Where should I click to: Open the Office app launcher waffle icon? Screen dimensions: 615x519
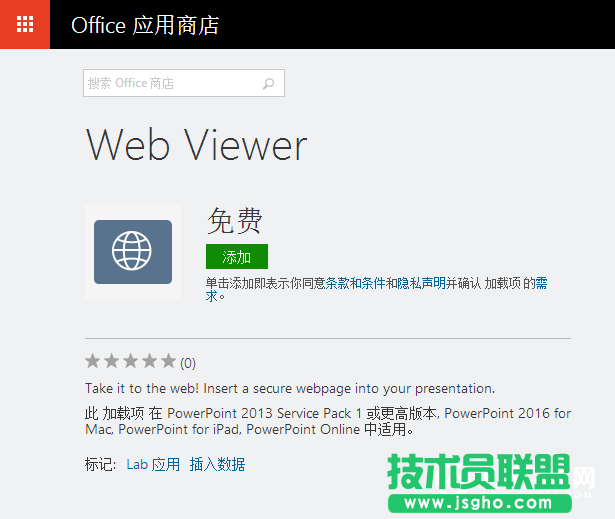[25, 24]
